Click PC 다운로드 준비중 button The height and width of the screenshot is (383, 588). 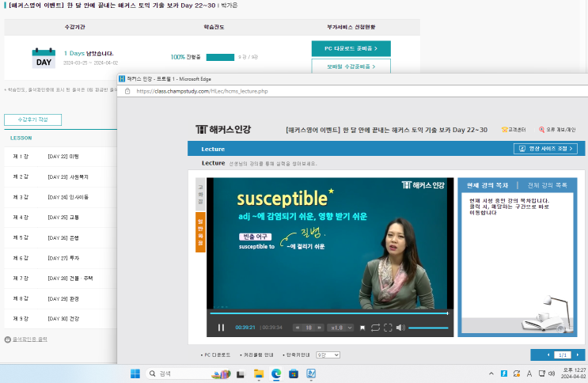pos(351,48)
